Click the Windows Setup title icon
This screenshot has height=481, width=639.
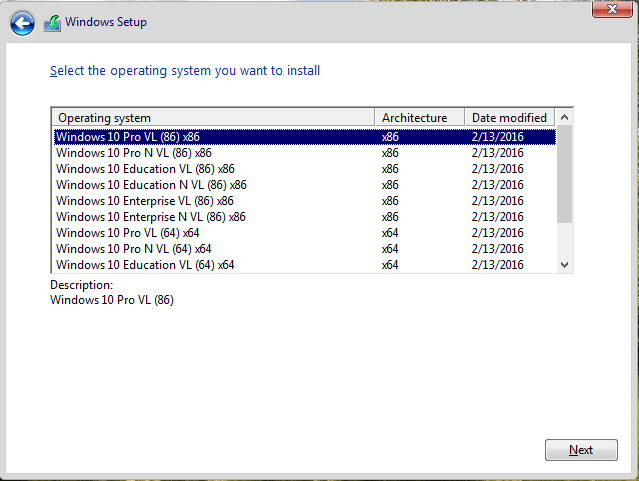52,23
